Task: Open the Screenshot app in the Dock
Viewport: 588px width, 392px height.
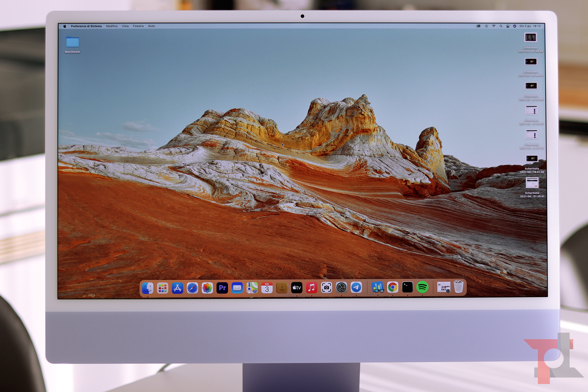Action: point(326,288)
